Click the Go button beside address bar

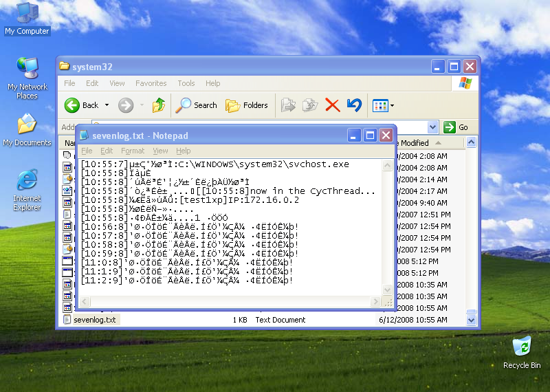pos(456,127)
